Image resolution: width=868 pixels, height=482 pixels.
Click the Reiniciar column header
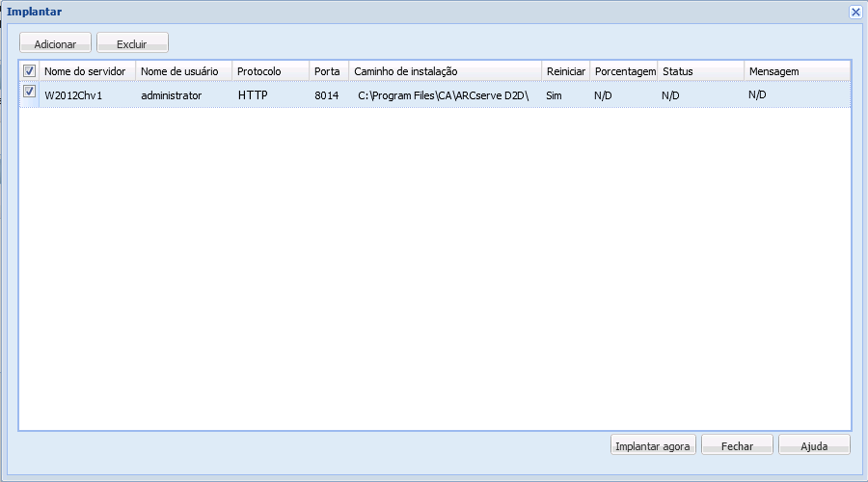pos(565,71)
